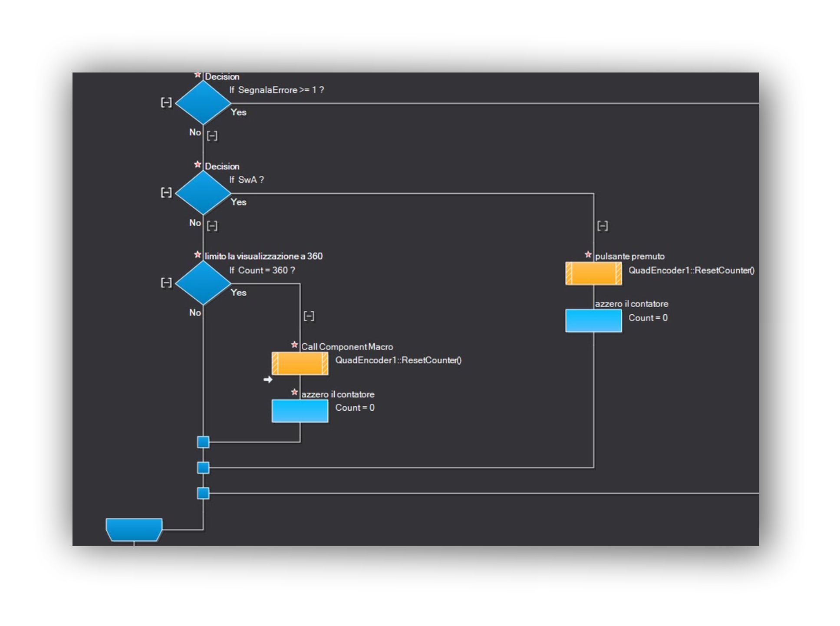Viewport: 840px width, 626px height.
Task: Click the label pulsante premuto
Action: click(629, 256)
